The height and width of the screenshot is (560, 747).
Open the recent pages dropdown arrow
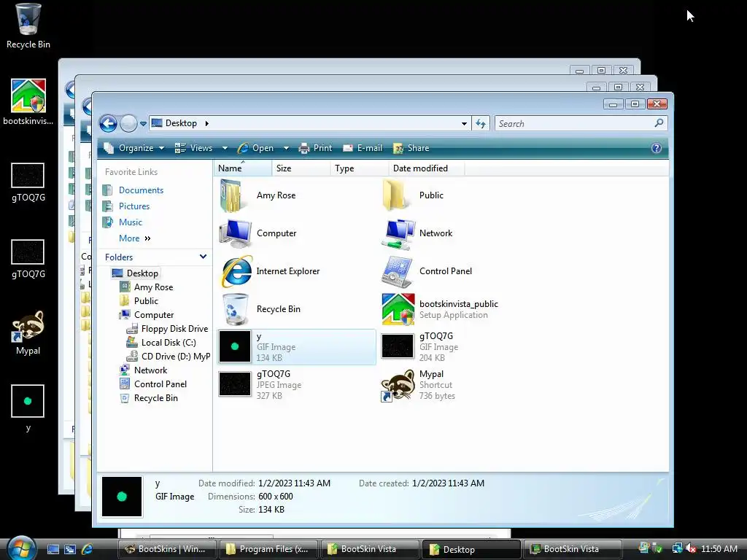[143, 124]
